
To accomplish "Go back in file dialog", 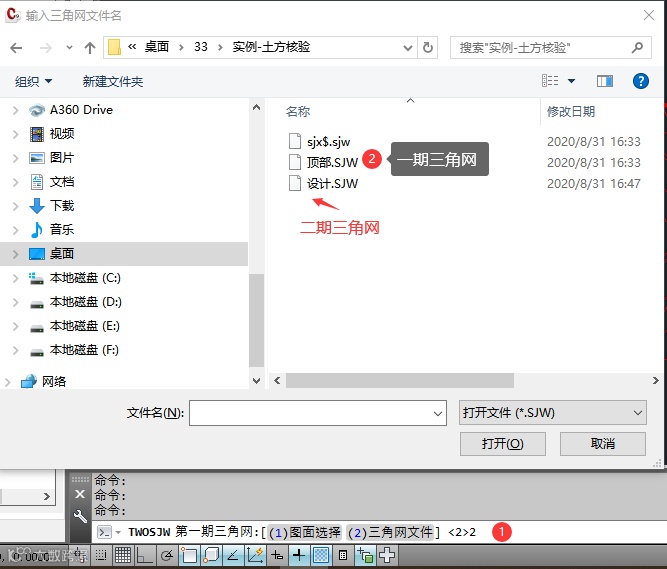I will click(16, 48).
